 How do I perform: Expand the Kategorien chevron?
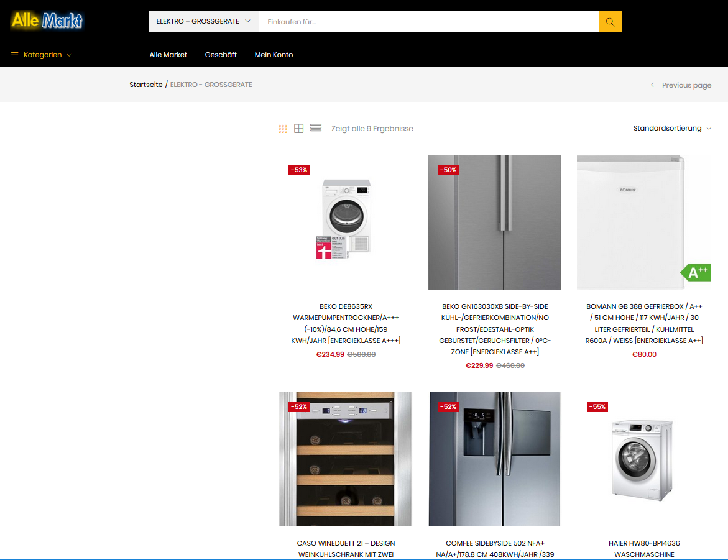(x=69, y=55)
